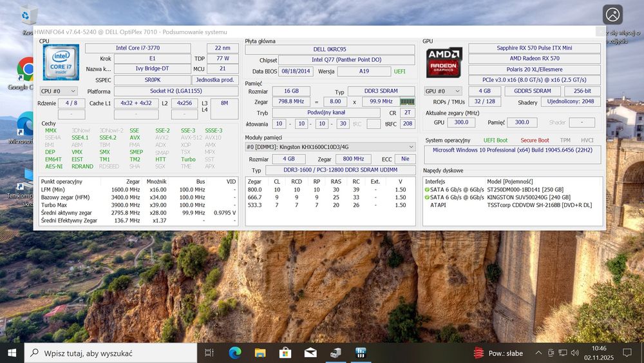Click the green memory module icon beside 99.9 MHz
The image size is (644, 363).
[407, 101]
